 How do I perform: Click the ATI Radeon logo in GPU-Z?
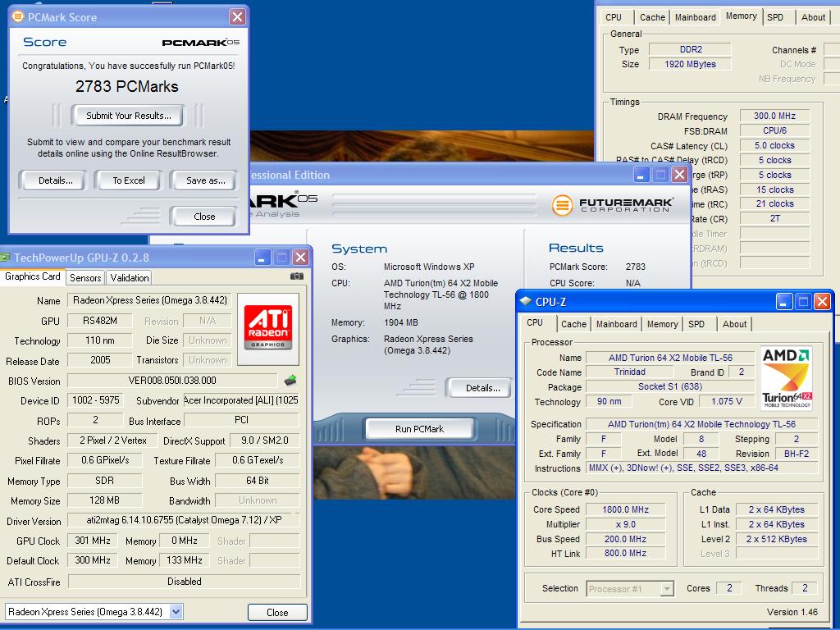pos(268,328)
